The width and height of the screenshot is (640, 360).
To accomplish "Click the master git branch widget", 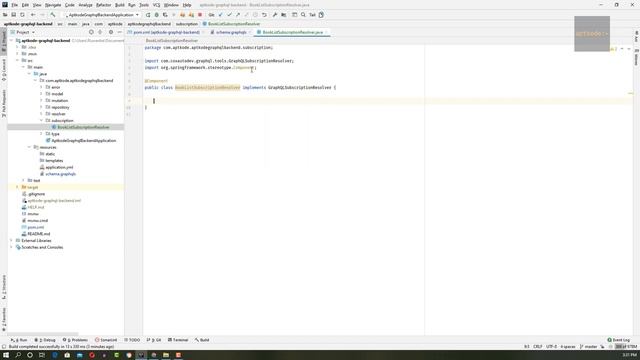I will 588,347.
